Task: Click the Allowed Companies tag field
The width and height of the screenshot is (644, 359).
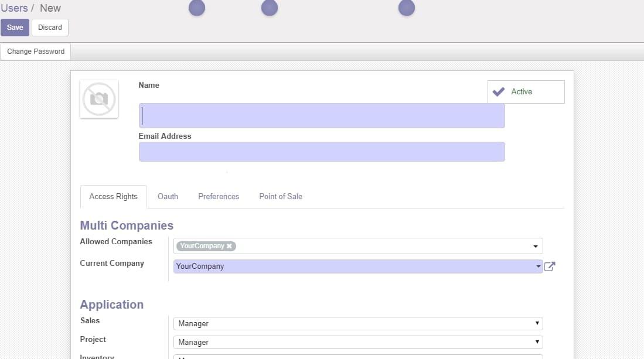Action: 358,246
